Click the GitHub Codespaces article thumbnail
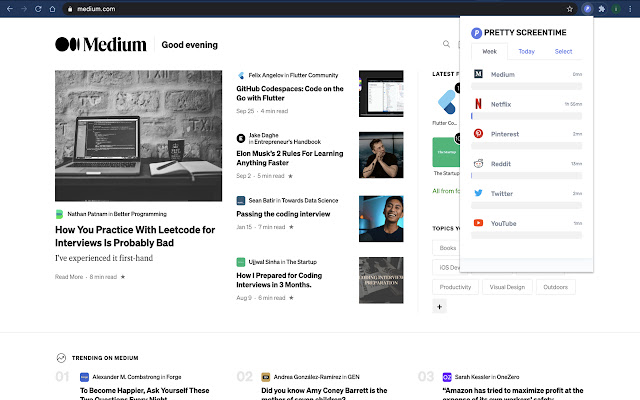 coord(381,93)
